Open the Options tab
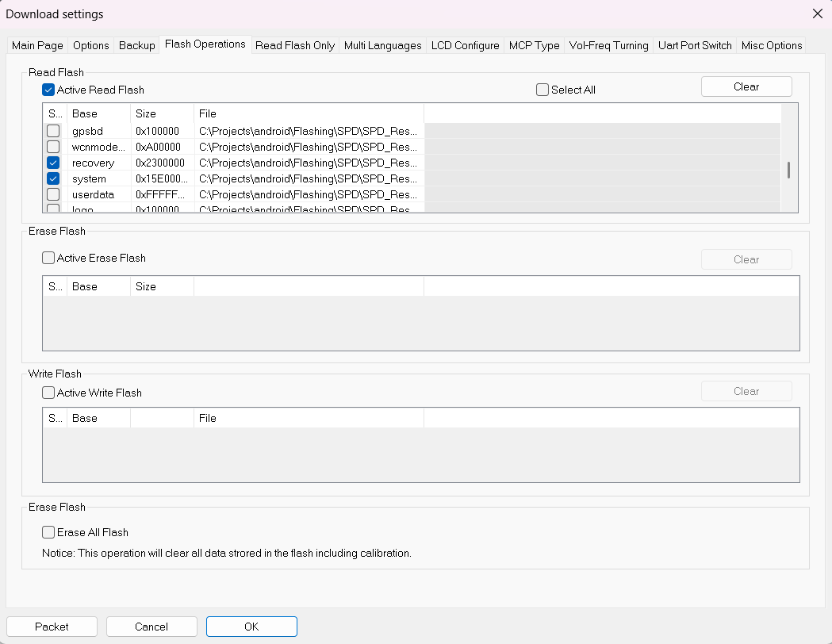Image resolution: width=832 pixels, height=644 pixels. (90, 45)
